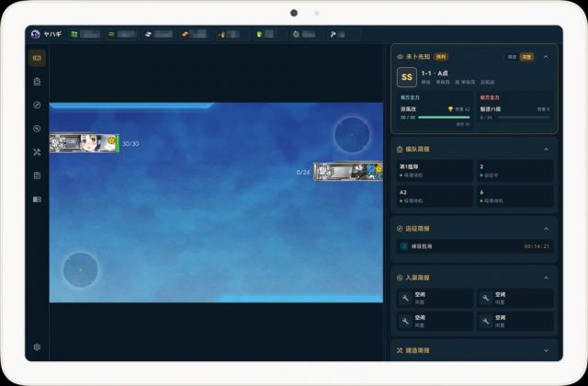Open the game view icon in sidebar
Image resolution: width=588 pixels, height=386 pixels.
[x=37, y=58]
